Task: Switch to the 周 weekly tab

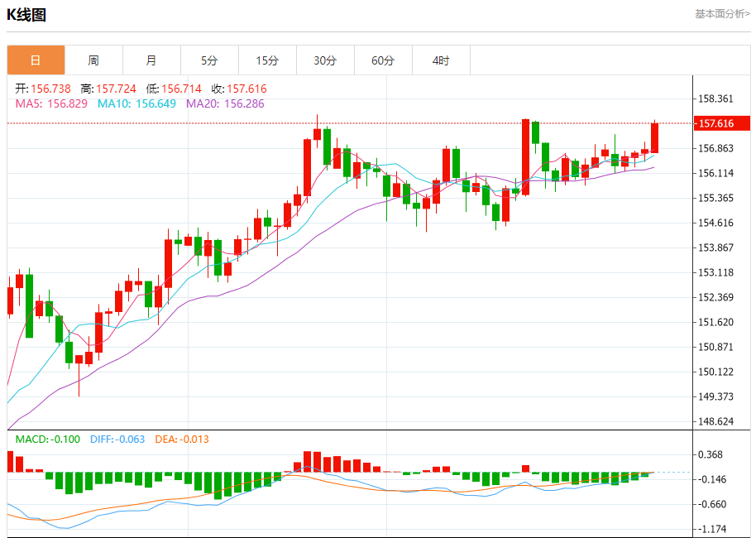Action: (93, 60)
